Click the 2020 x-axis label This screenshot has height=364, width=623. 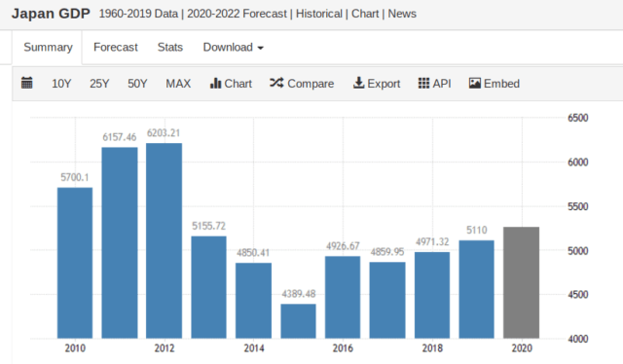(522, 348)
